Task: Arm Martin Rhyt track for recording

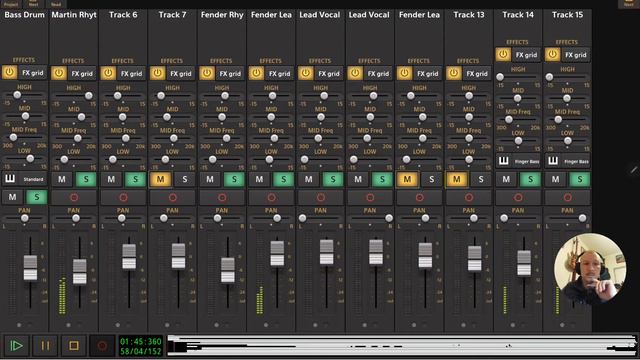Action: click(74, 198)
